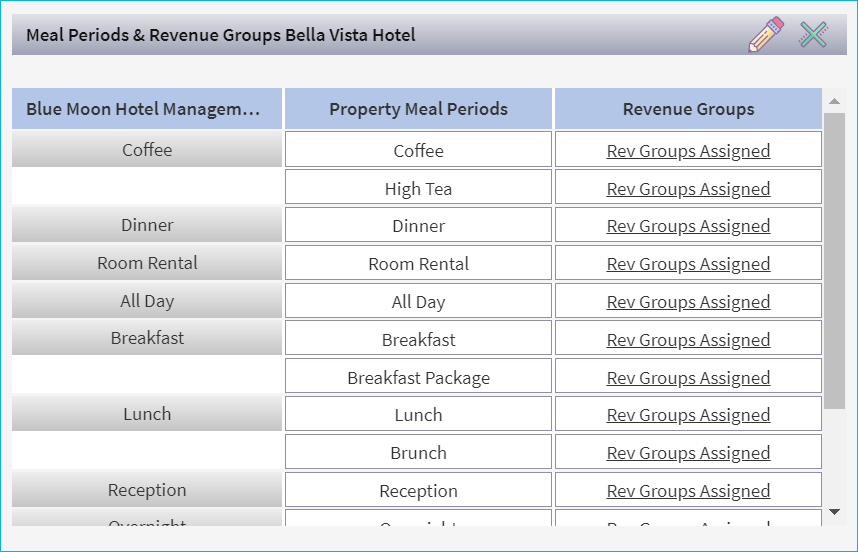Click the crossed pencil-ruler close icon
Viewport: 858px width, 552px height.
pyautogui.click(x=814, y=35)
